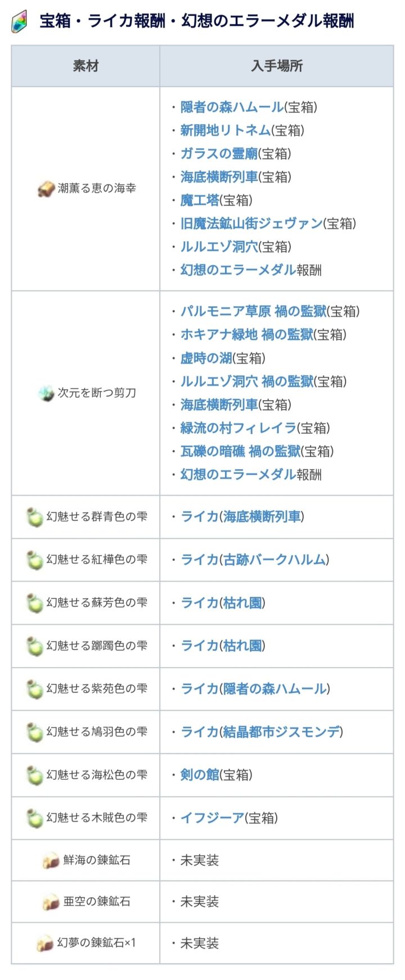Follow the 結晶都市ジスモンデ link
This screenshot has height=980, width=405.
coord(281,732)
